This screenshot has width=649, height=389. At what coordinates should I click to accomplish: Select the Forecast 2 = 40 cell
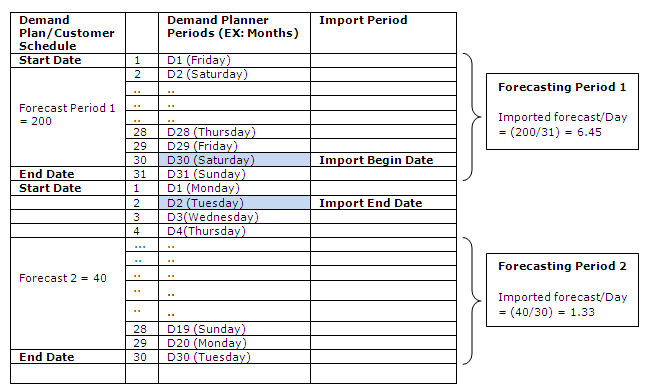click(68, 293)
